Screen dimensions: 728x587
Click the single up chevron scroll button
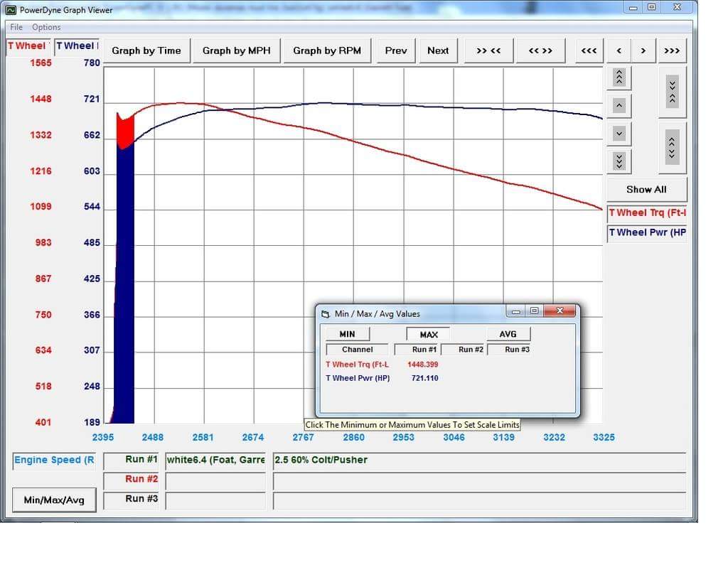tap(619, 106)
